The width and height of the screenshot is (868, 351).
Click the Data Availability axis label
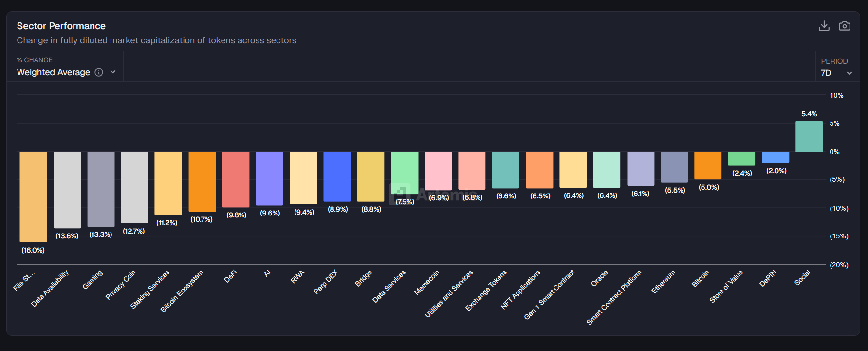50,288
